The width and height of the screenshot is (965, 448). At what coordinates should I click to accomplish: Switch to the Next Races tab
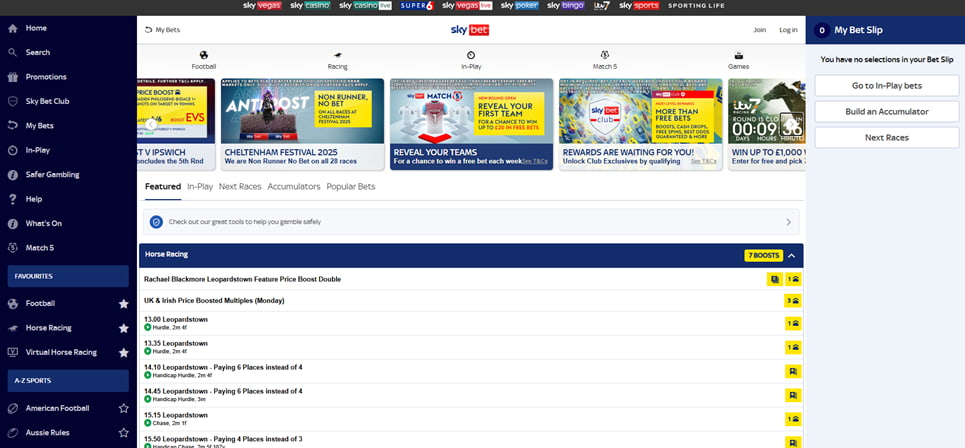(240, 186)
